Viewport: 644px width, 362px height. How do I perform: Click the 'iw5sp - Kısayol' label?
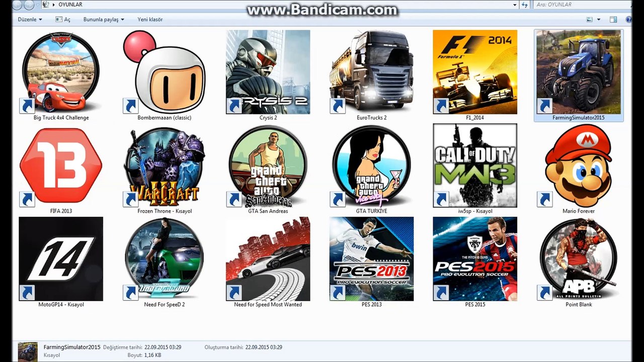point(475,211)
